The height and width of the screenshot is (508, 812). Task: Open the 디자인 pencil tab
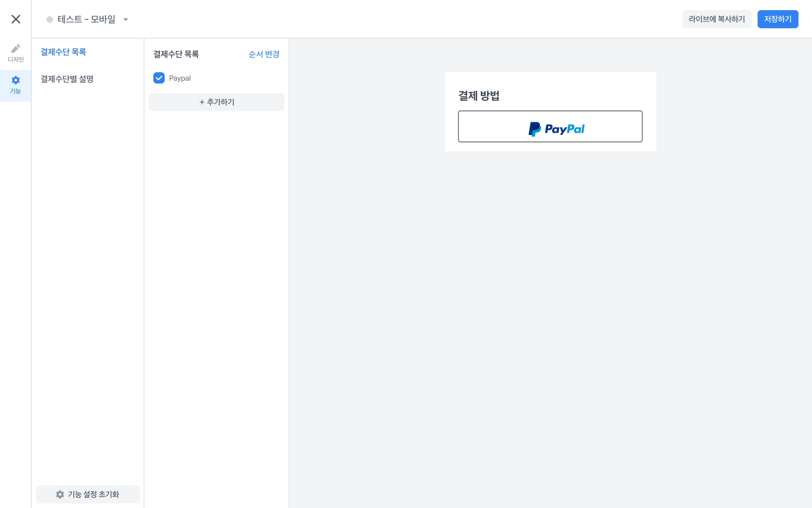(16, 54)
